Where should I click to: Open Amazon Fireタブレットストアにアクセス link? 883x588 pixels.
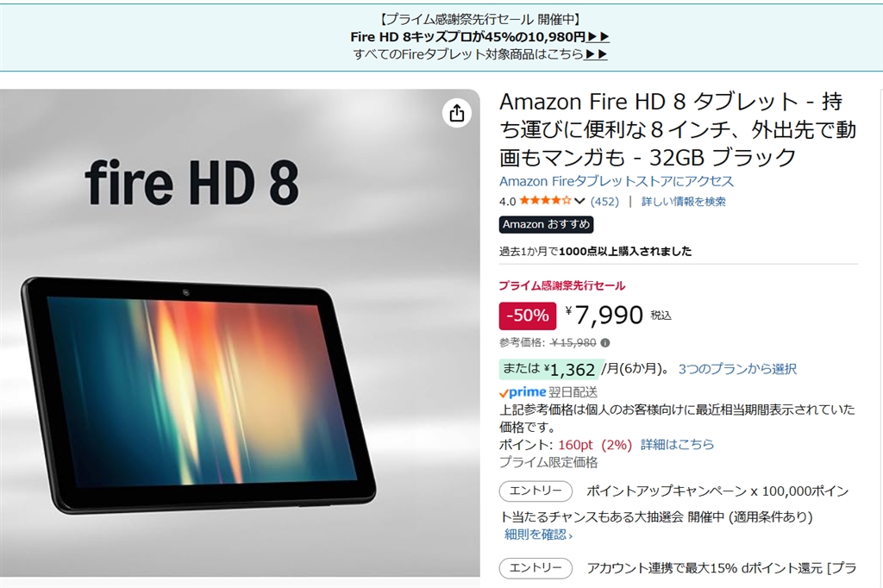(617, 181)
